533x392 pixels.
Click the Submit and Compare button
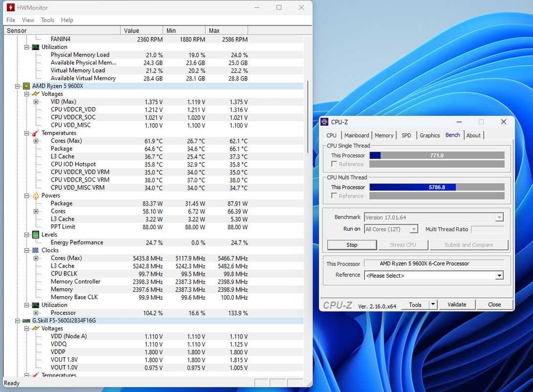(x=469, y=245)
